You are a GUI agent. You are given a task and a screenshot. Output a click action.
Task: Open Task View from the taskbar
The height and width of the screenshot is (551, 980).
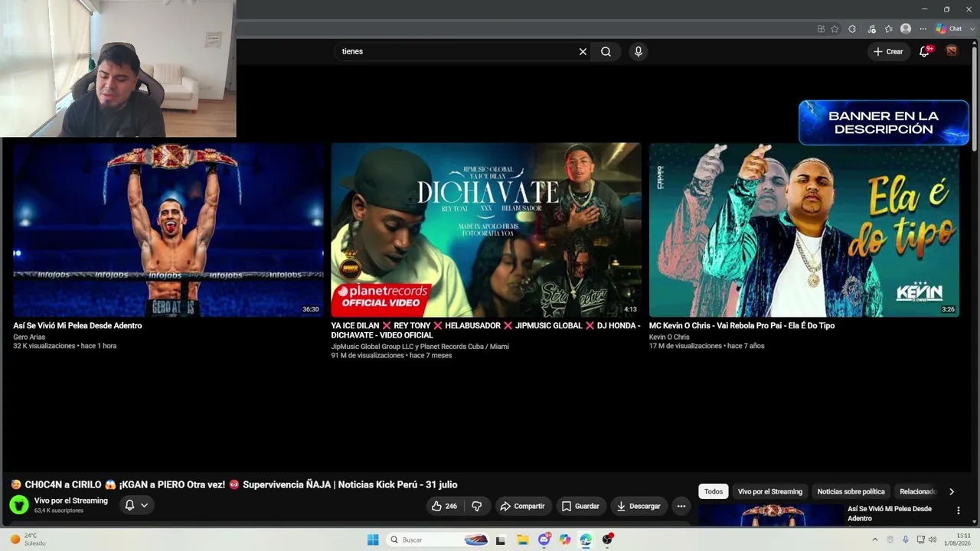[501, 540]
